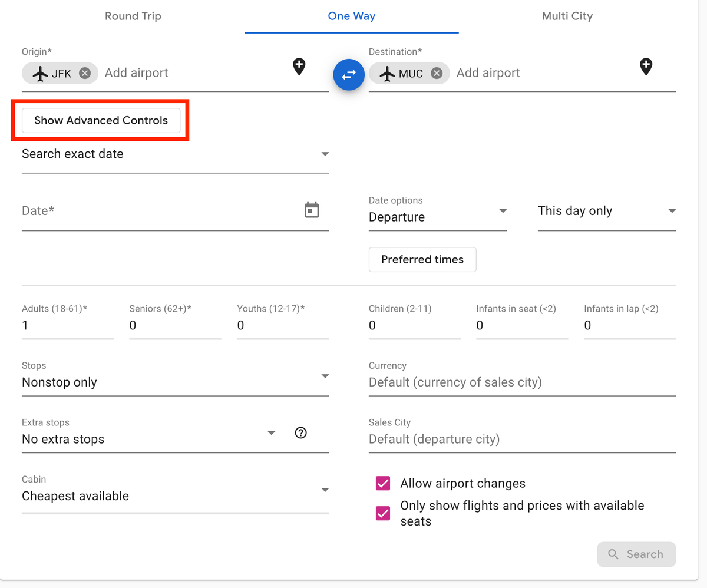The image size is (707, 588).
Task: Click the Extra stops help question icon
Action: [300, 433]
